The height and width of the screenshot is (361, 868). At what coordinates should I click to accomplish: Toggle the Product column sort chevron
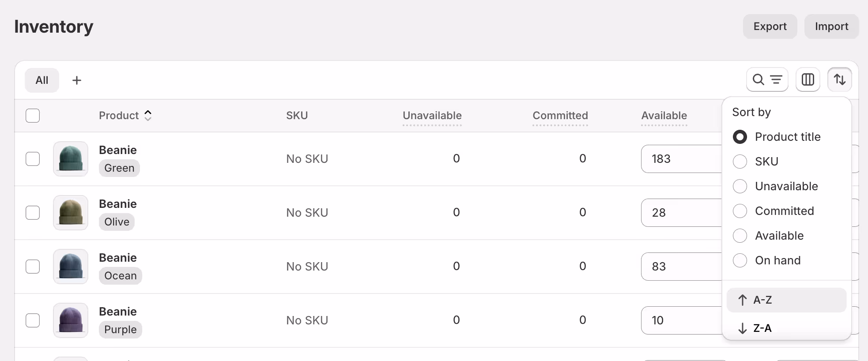pyautogui.click(x=148, y=115)
